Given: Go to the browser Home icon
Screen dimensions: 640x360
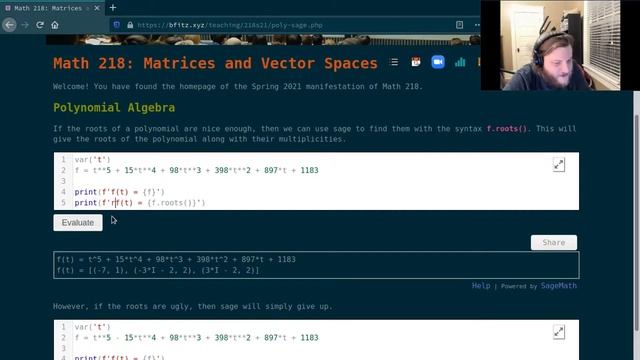Looking at the screenshot, I should coord(55,25).
